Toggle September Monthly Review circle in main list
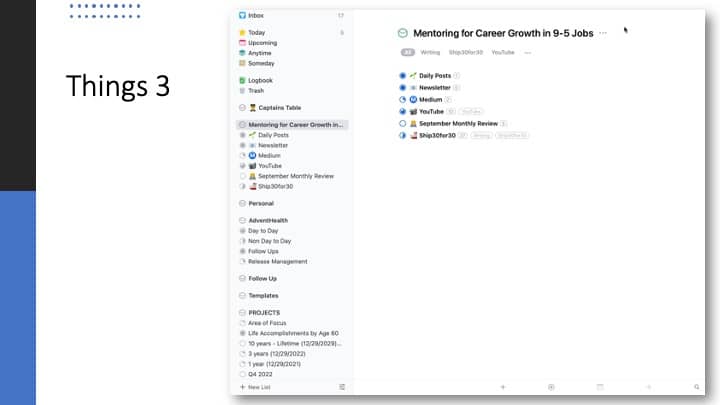 point(403,123)
